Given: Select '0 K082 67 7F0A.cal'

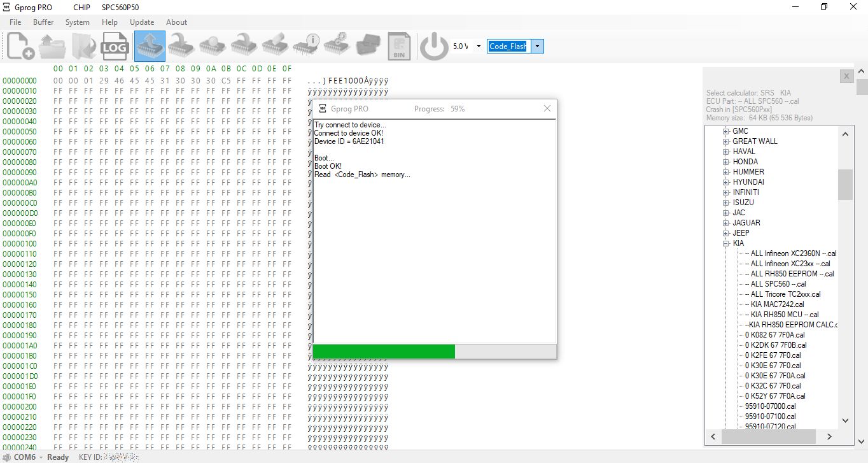Looking at the screenshot, I should tap(775, 335).
